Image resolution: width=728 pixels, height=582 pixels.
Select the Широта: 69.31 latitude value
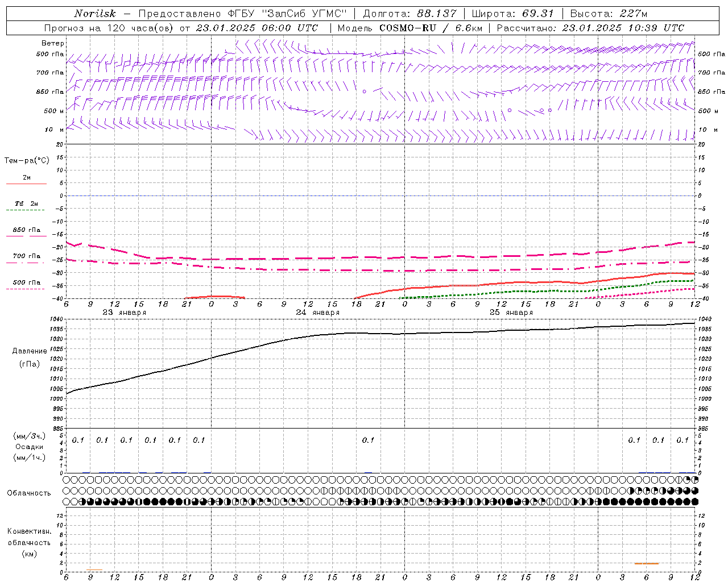pyautogui.click(x=512, y=14)
